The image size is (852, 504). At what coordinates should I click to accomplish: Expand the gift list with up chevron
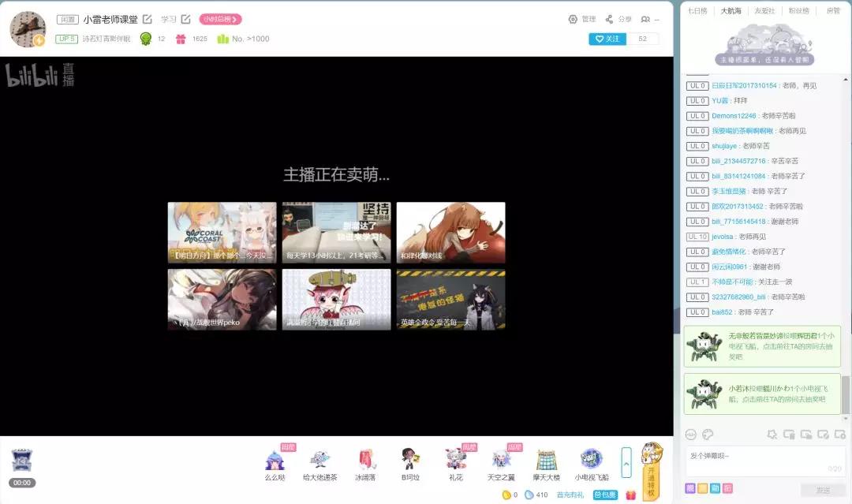626,463
